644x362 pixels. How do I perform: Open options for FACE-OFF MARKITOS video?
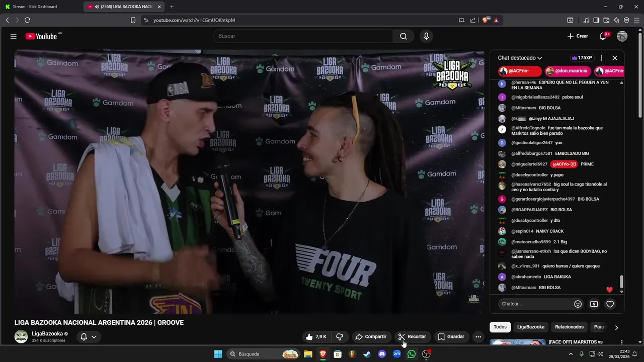(622, 342)
